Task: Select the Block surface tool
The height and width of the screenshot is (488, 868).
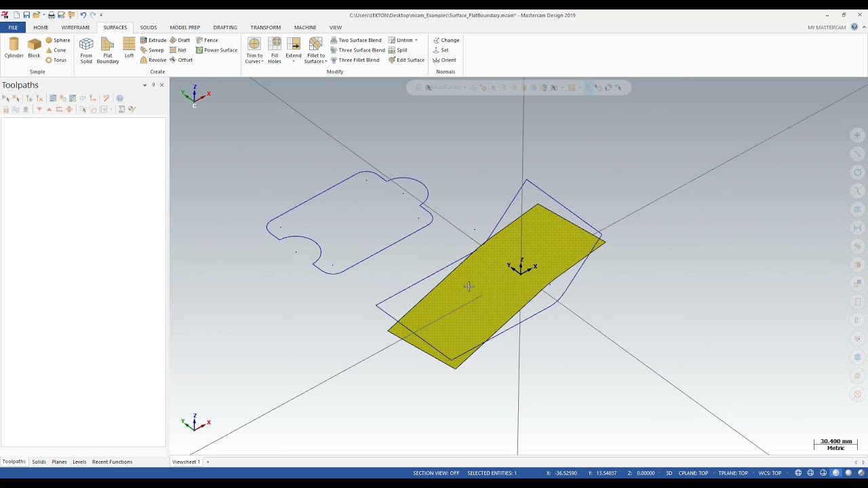Action: click(x=34, y=47)
